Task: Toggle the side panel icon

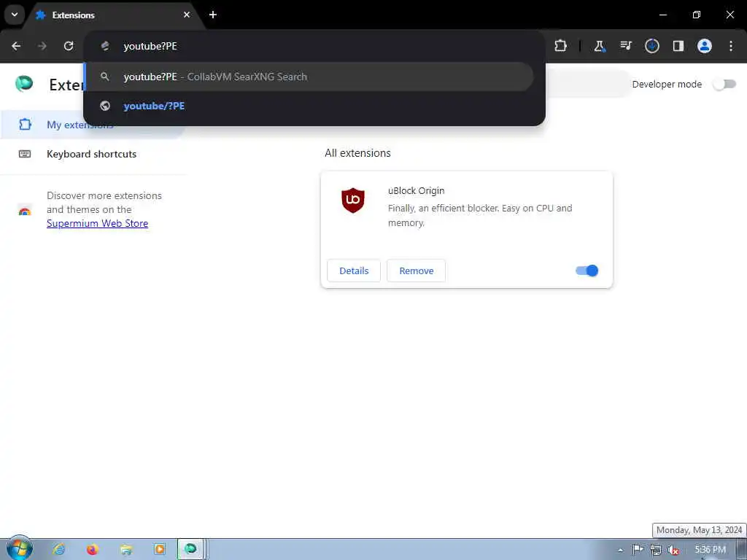Action: pos(678,46)
